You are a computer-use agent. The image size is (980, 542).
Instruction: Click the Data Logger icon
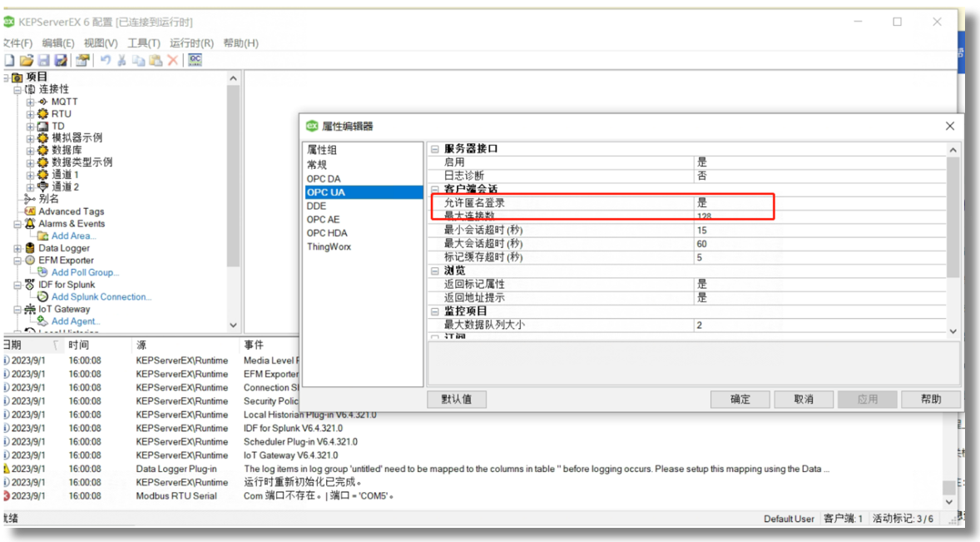(x=30, y=248)
